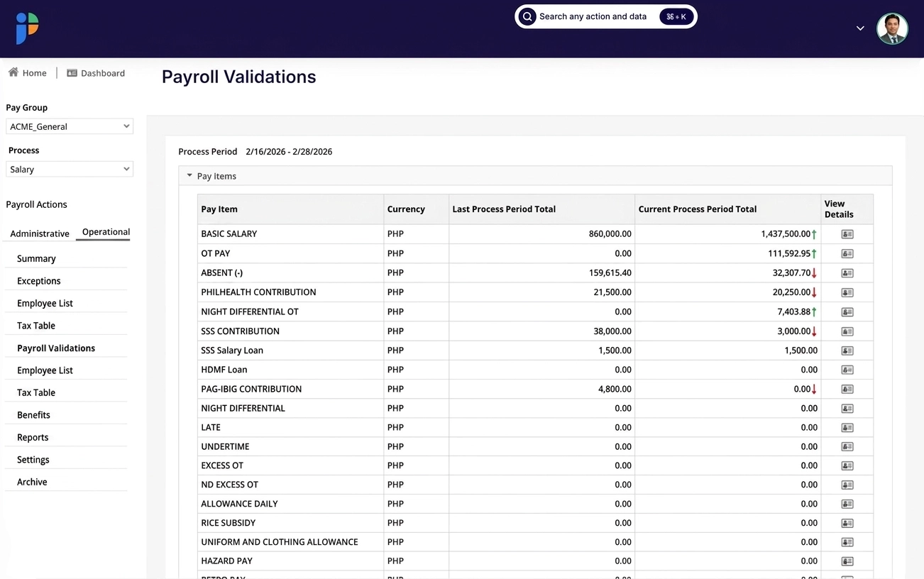924x579 pixels.
Task: Click the 860,000.00 last period amount
Action: pos(610,234)
